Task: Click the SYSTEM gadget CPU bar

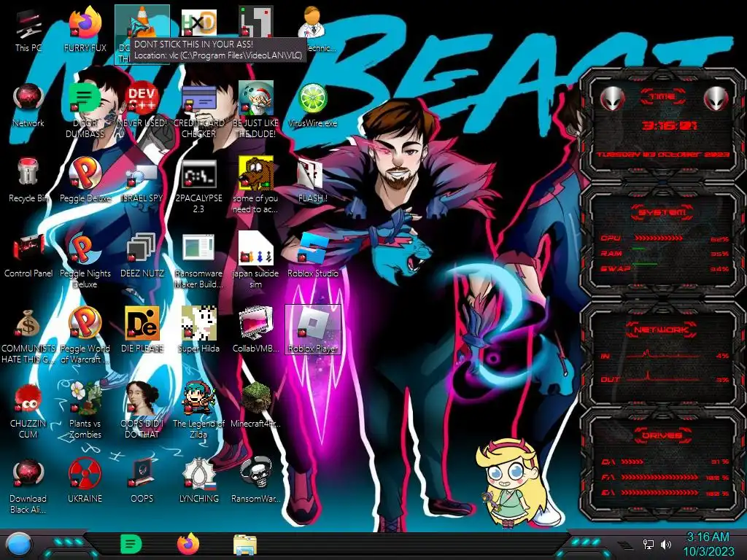Action: [659, 238]
